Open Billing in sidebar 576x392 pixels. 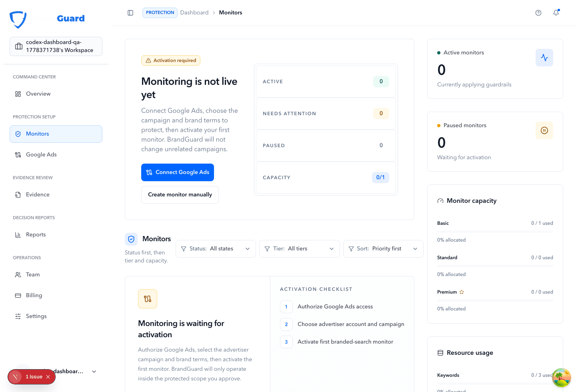pyautogui.click(x=56, y=296)
